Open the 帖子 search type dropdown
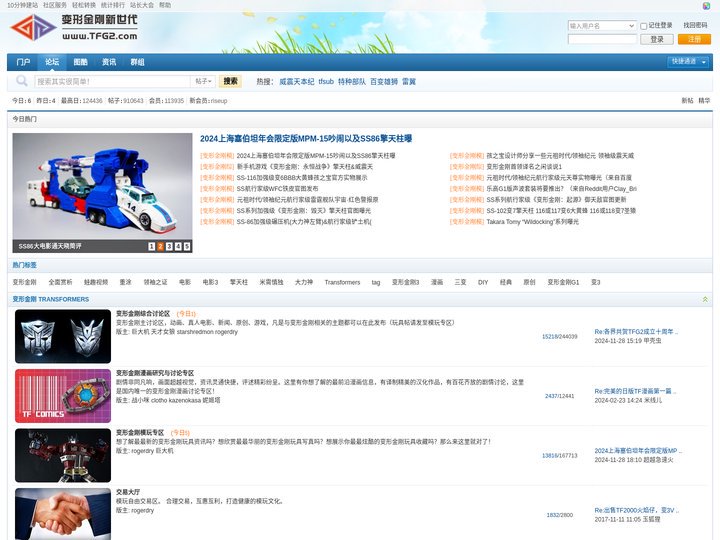Screen dimensions: 720x540 (x=203, y=81)
